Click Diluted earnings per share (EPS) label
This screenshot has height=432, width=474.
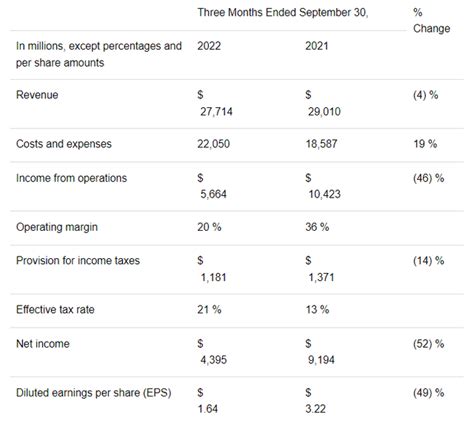[x=94, y=393]
